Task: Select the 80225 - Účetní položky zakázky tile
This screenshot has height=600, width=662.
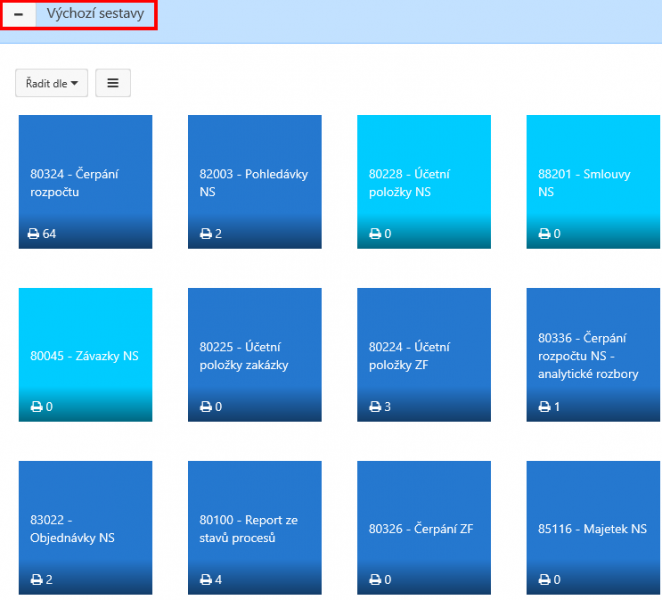Action: tap(255, 355)
